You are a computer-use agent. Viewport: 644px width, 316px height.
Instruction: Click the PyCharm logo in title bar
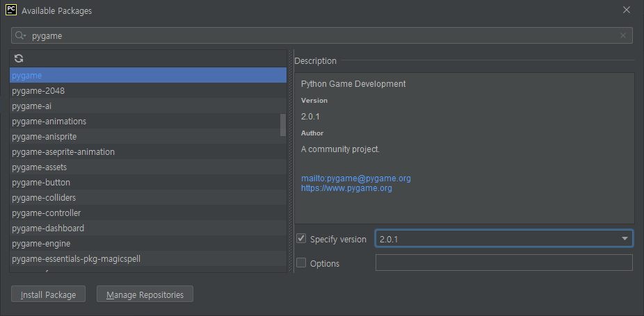11,10
